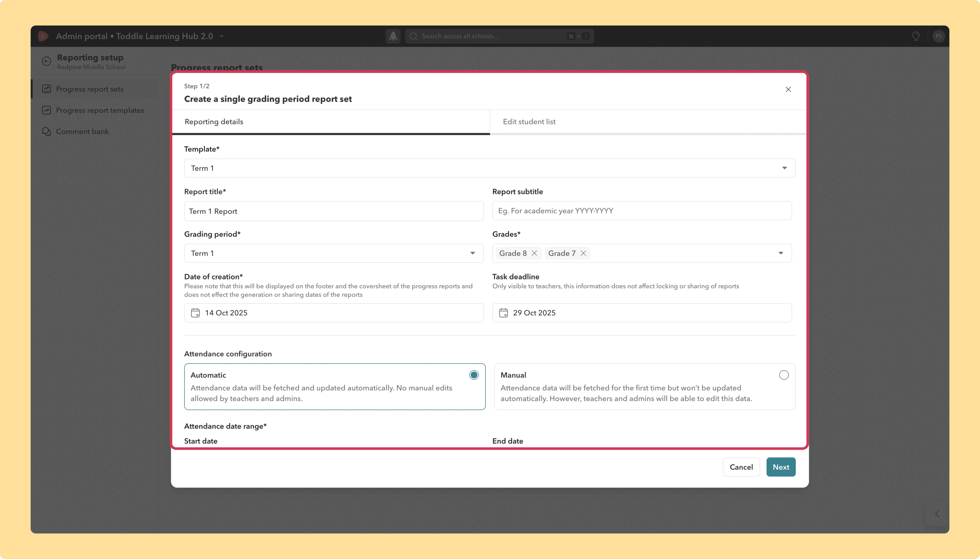Click the Progress report templates icon
Viewport: 980px width, 559px height.
click(46, 110)
